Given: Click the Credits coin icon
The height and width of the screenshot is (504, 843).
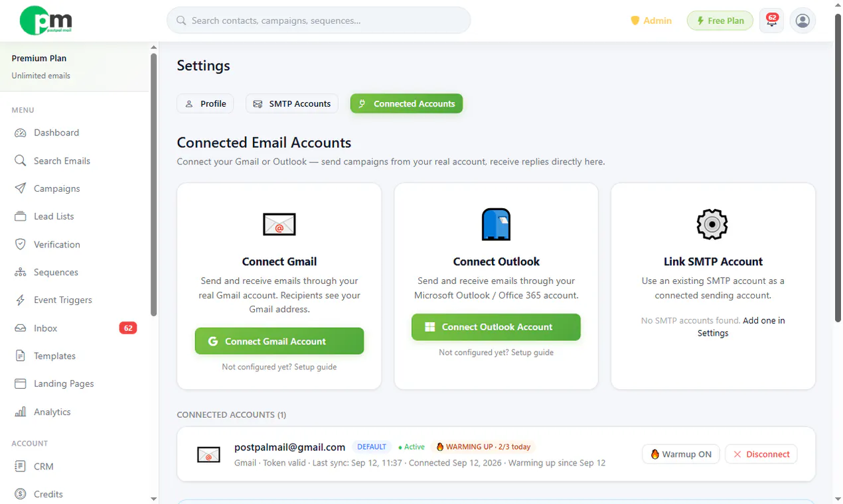Looking at the screenshot, I should [21, 494].
